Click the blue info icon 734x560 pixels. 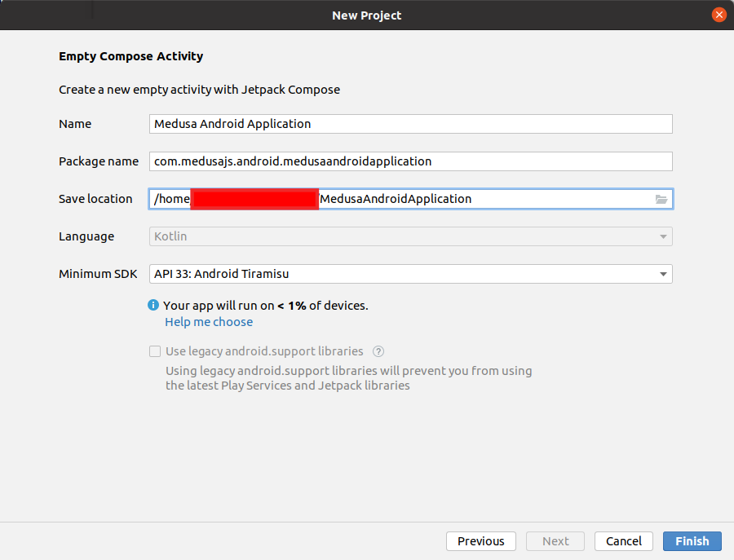pyautogui.click(x=153, y=305)
